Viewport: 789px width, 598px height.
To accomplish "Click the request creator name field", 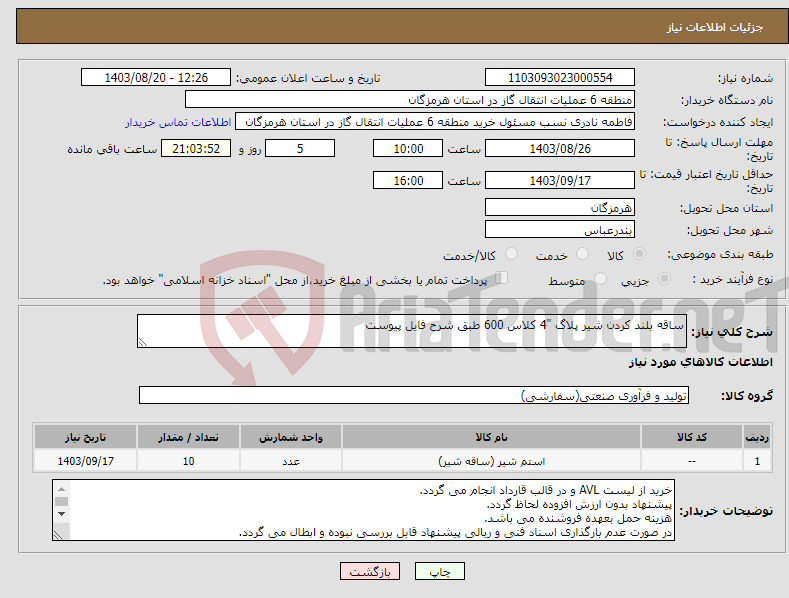I will click(x=435, y=122).
